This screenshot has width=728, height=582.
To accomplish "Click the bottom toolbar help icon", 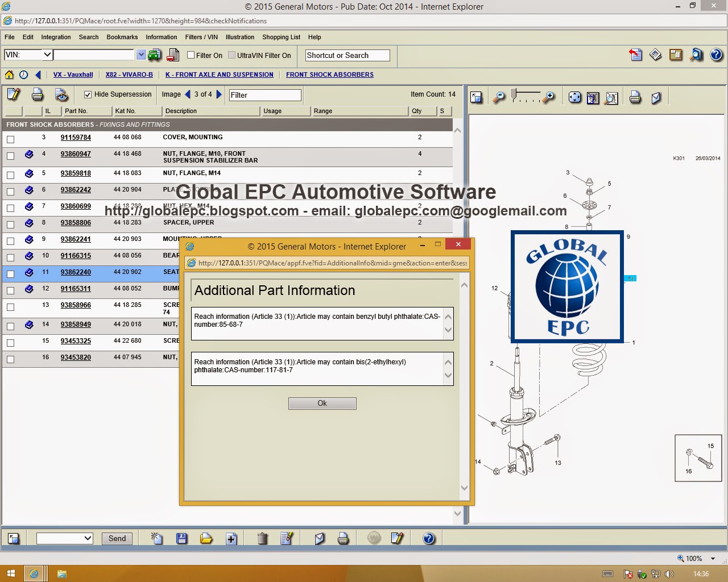I will point(429,538).
